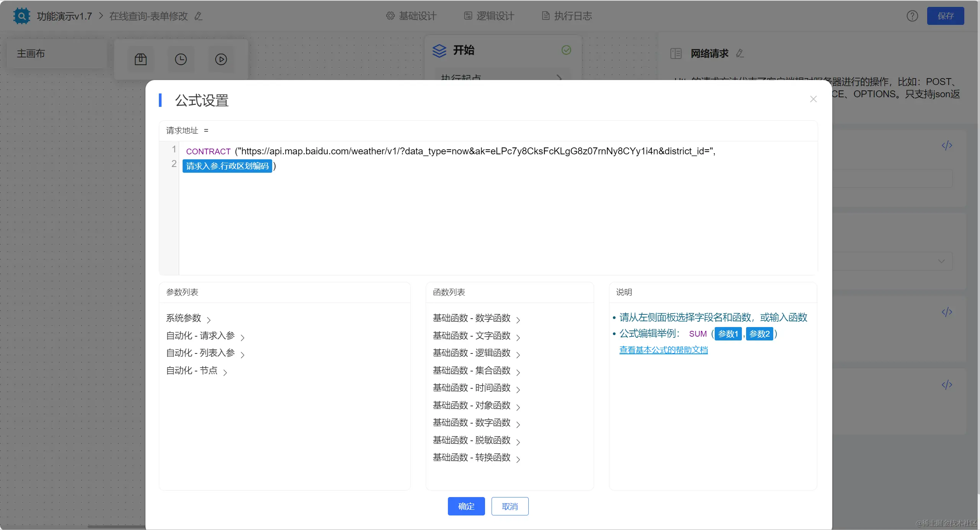The height and width of the screenshot is (530, 980).
Task: Click the 请求入参.行政区划编码 tag in the editor
Action: tap(227, 166)
